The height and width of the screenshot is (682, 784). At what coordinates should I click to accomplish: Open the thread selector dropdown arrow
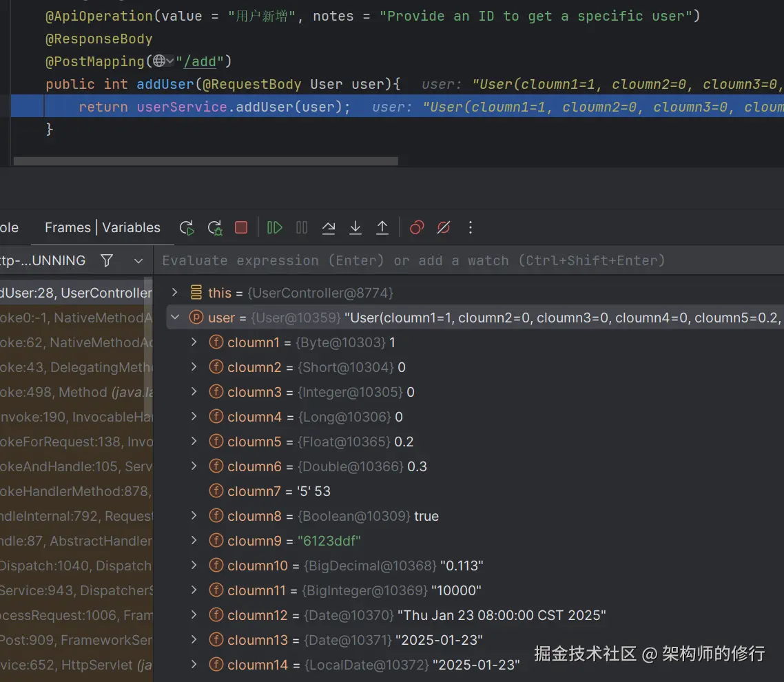tap(138, 261)
